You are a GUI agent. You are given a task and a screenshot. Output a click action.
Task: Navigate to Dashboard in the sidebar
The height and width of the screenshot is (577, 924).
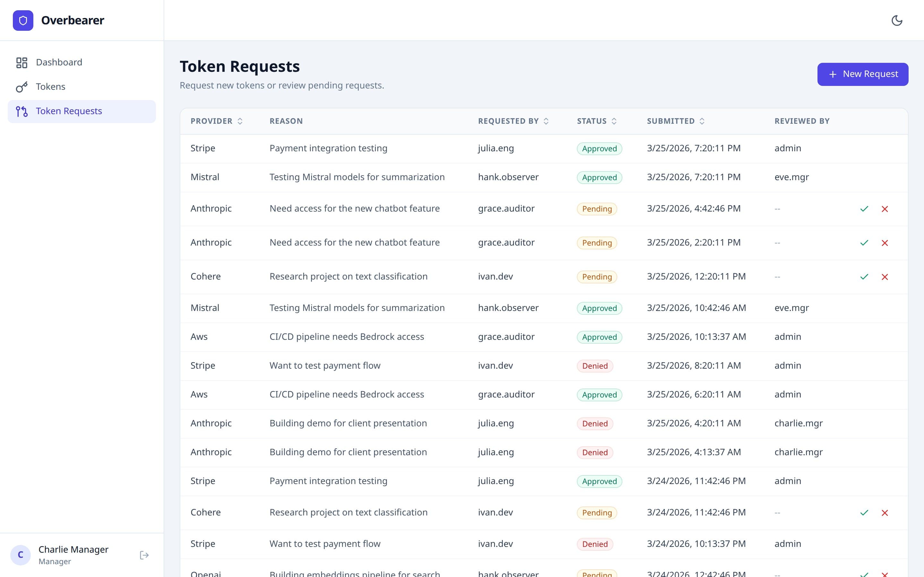(x=59, y=62)
